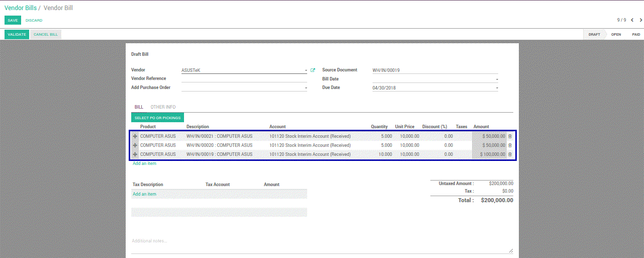Grab the drag handle of the WH/IN/00019 line
644x258 pixels.
[x=135, y=154]
